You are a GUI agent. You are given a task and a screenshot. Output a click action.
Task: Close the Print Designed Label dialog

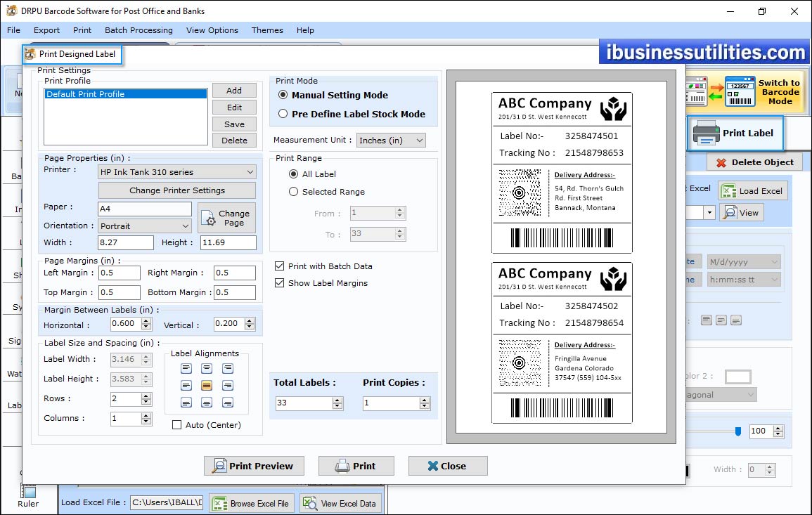[x=448, y=466]
